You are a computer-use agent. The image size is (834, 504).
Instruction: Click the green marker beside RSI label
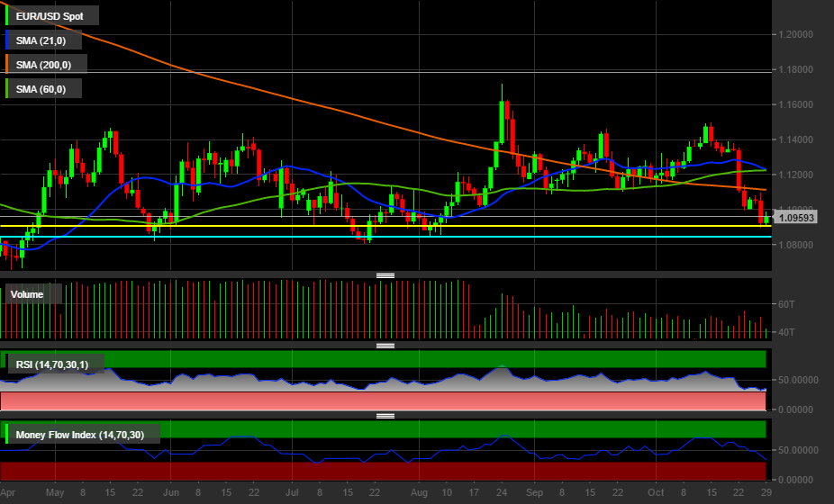[x=7, y=364]
